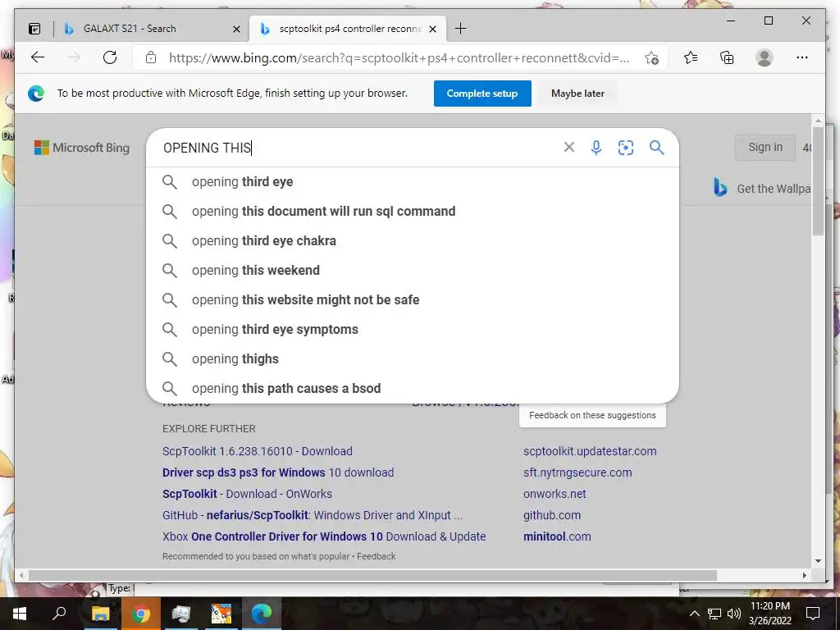Image resolution: width=840 pixels, height=630 pixels.
Task: Open Settings and more ellipsis menu
Action: 802,58
